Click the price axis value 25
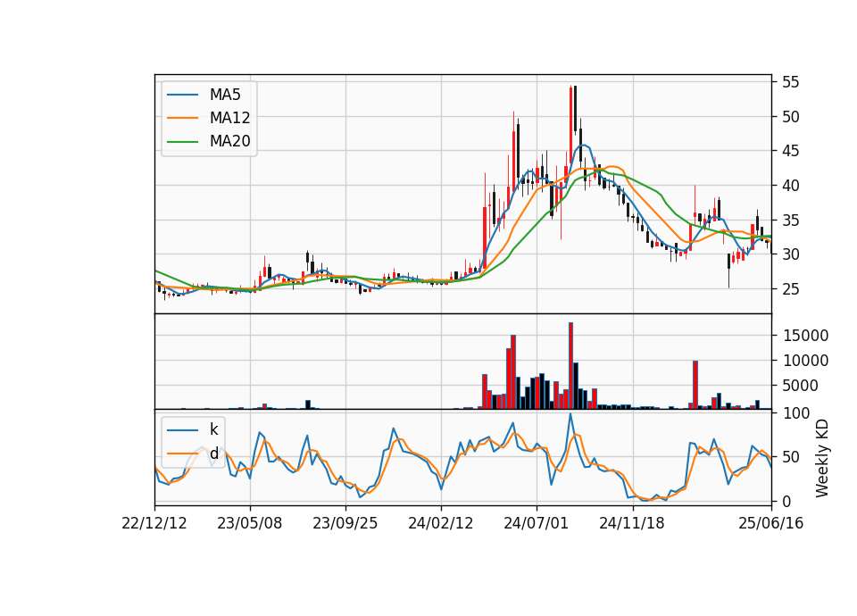The width and height of the screenshot is (857, 616). tap(790, 289)
